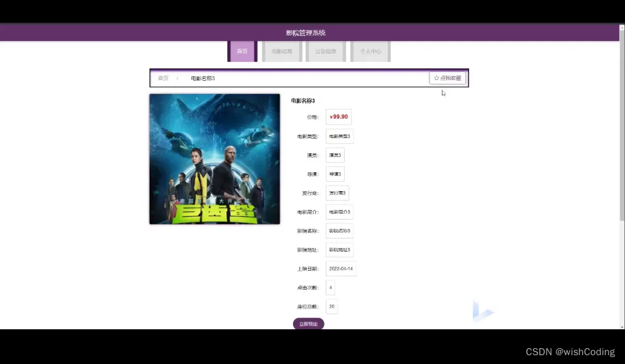Click the 电影名称3 title heading
Image resolution: width=625 pixels, height=364 pixels.
(x=303, y=101)
